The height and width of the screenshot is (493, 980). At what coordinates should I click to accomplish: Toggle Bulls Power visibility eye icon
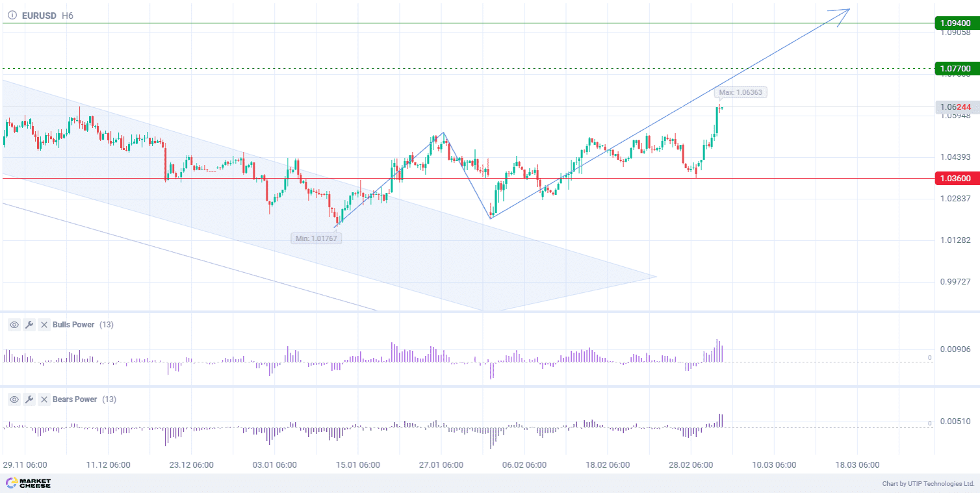point(14,325)
